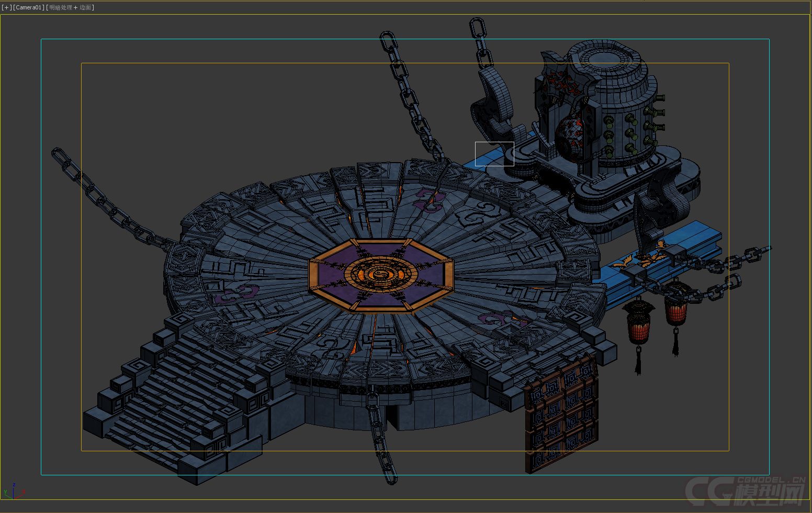Select the golden spiral at platform center
This screenshot has width=812, height=513.
[x=380, y=273]
